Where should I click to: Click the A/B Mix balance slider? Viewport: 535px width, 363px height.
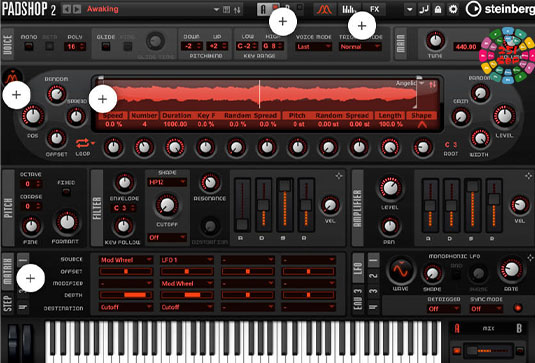coord(488,350)
